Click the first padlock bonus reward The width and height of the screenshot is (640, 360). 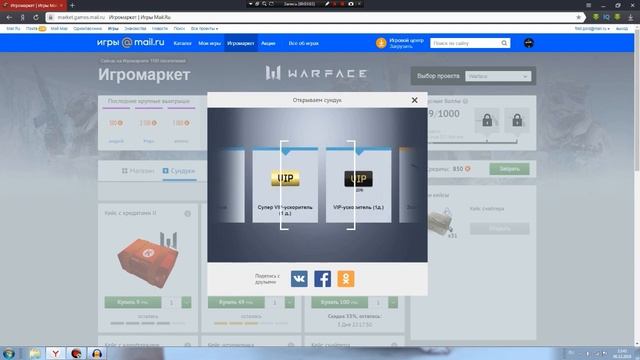coord(487,120)
